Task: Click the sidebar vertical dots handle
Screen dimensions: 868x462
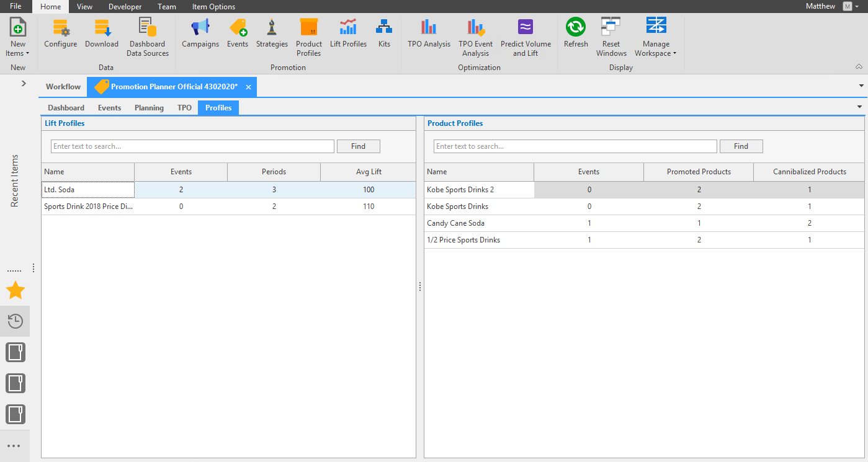Action: pyautogui.click(x=34, y=268)
